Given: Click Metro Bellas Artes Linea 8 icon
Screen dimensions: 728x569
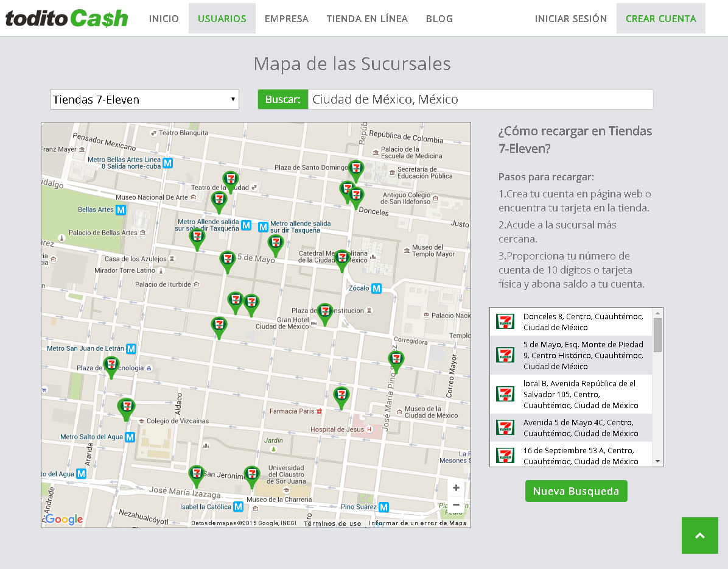Looking at the screenshot, I should point(168,163).
